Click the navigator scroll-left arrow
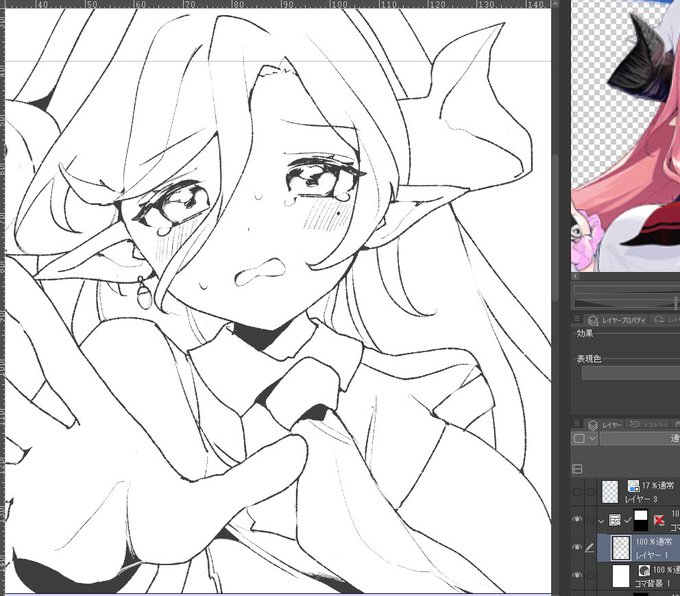Viewport: 680px width, 596px height. click(x=575, y=276)
